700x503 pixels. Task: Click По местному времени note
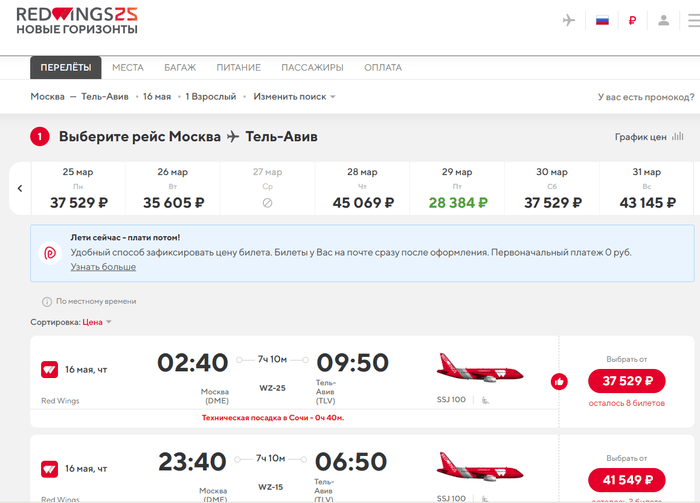click(x=96, y=302)
